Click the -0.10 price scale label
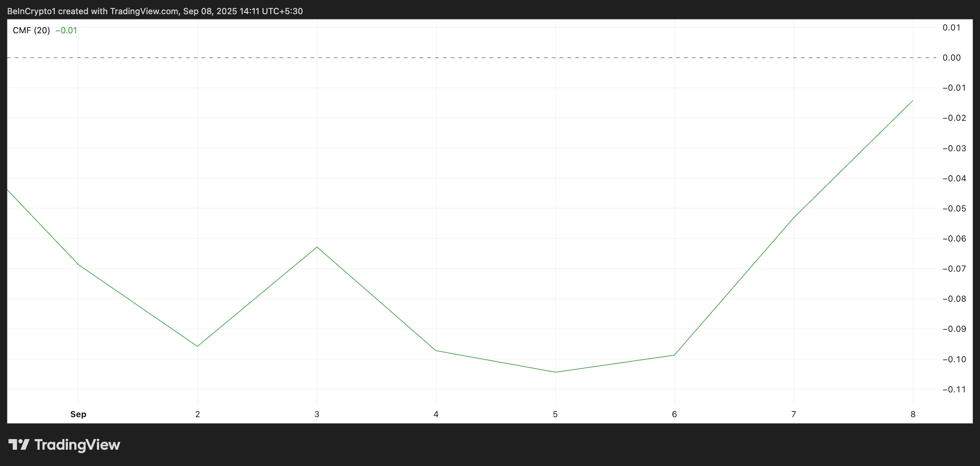980x466 pixels. pos(954,359)
